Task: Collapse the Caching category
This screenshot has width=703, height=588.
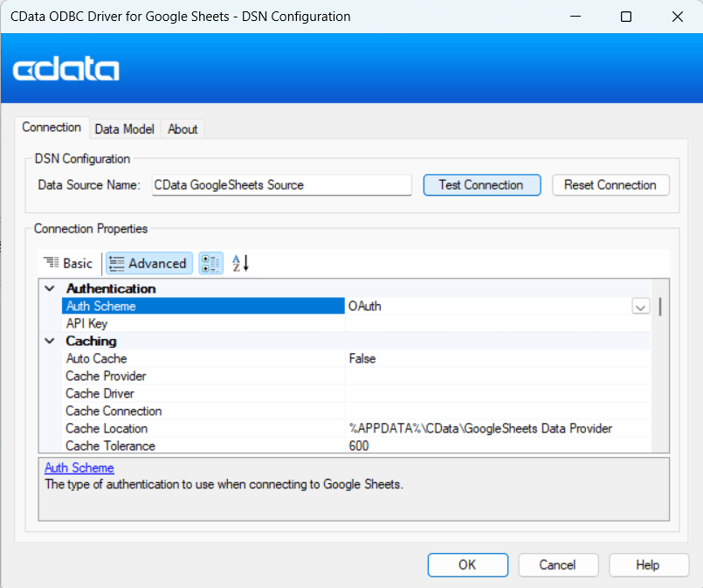Action: [x=50, y=341]
